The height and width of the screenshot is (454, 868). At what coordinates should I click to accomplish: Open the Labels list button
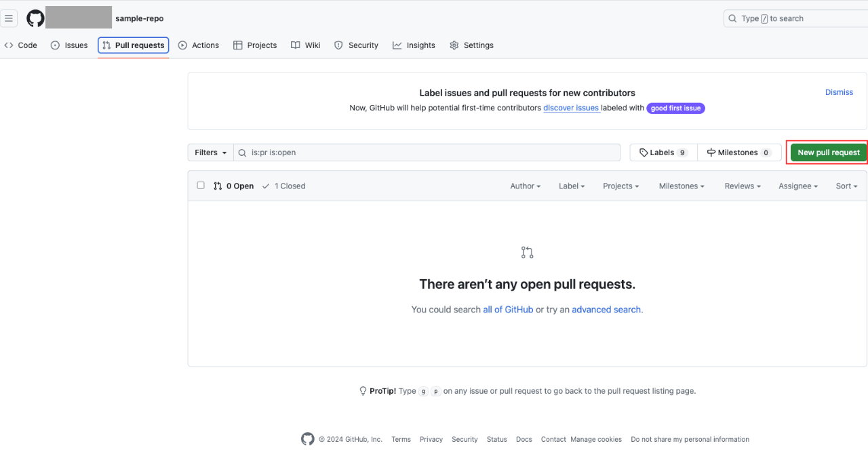pos(663,152)
